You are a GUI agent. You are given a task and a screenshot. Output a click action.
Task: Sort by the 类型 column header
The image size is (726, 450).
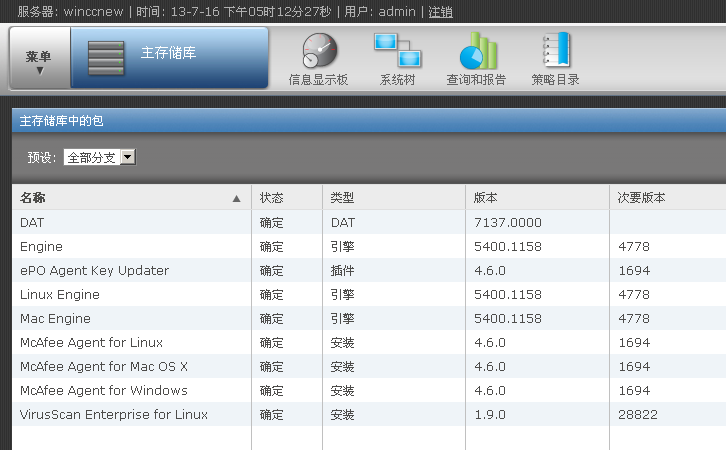(x=394, y=198)
